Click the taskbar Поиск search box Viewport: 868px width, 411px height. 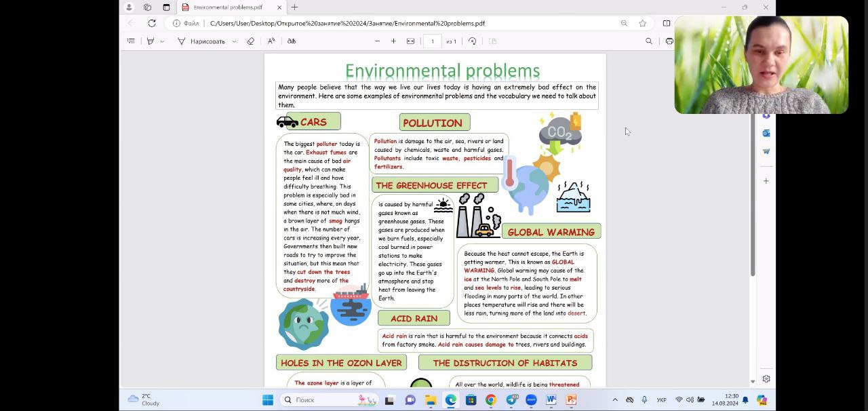click(330, 400)
